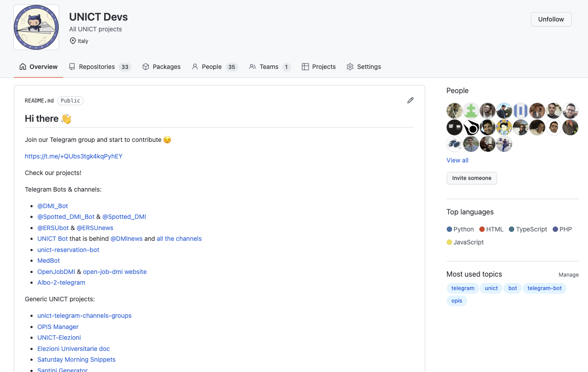Open the Elezioni Universitarie doc link
The height and width of the screenshot is (372, 588).
tap(74, 349)
